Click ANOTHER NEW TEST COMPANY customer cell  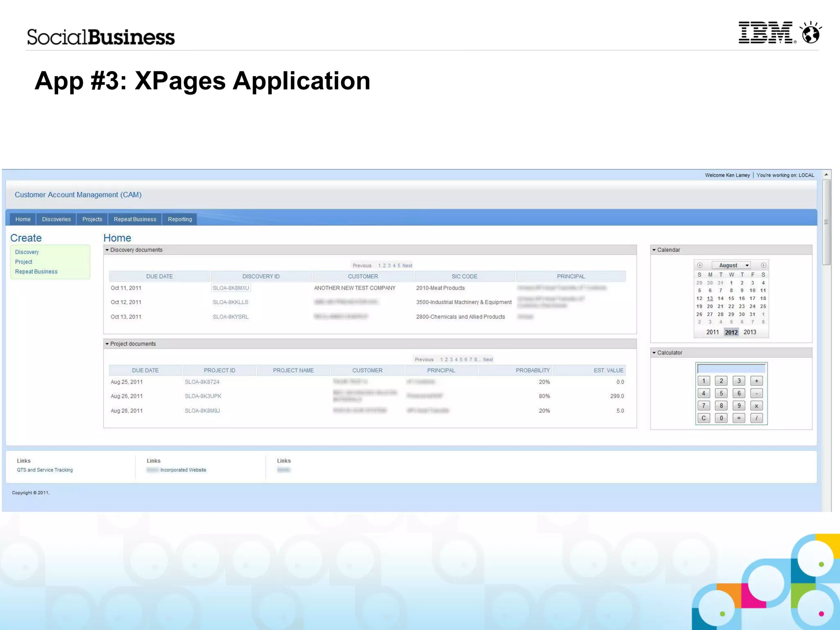pos(355,288)
